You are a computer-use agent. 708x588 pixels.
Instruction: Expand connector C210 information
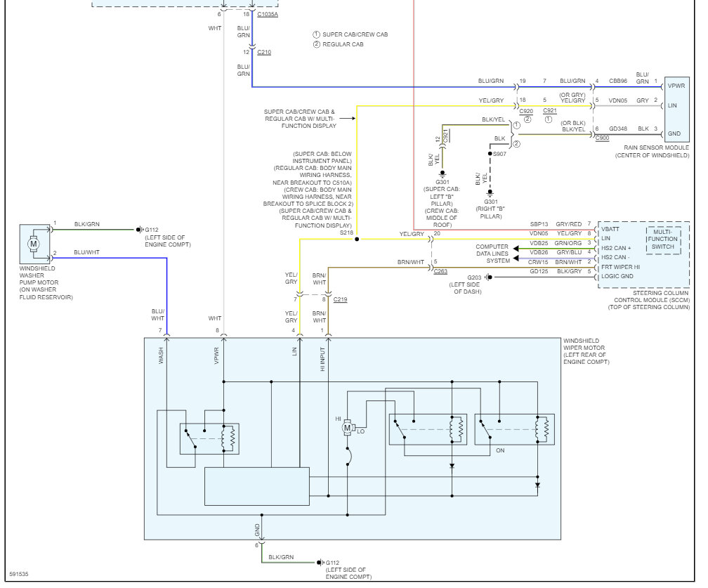coord(263,52)
